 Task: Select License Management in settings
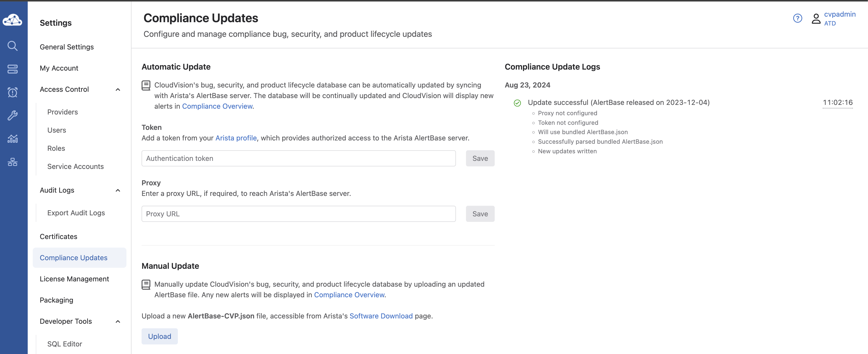click(74, 279)
